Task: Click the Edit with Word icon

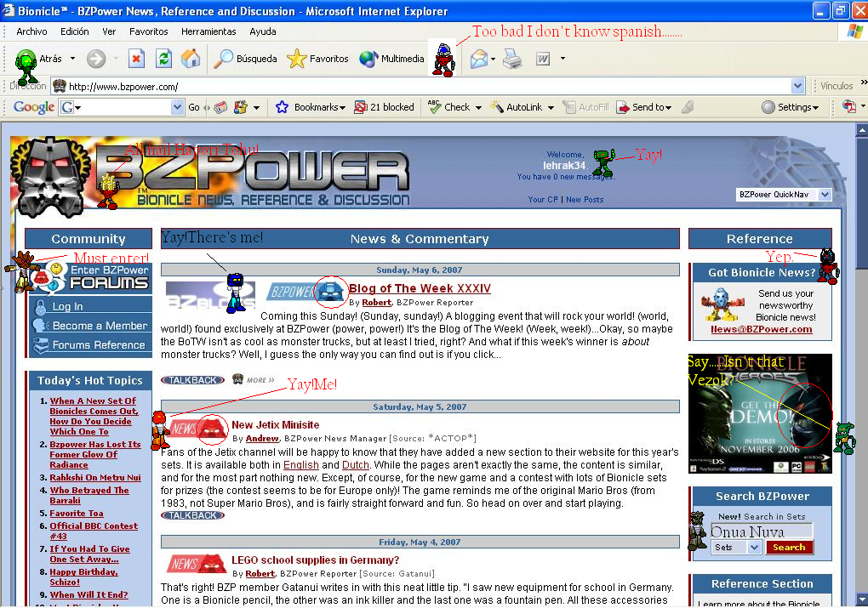Action: tap(543, 58)
